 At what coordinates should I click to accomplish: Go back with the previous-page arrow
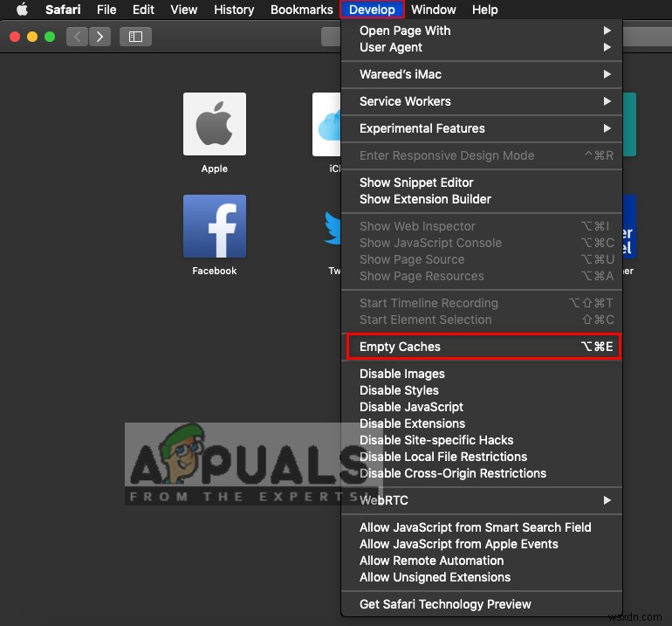pyautogui.click(x=77, y=37)
